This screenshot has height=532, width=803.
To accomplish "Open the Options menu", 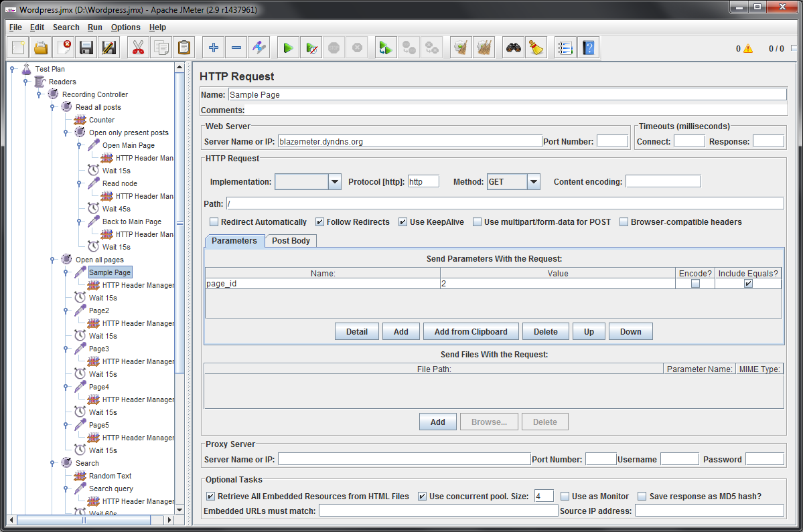I will [x=125, y=27].
